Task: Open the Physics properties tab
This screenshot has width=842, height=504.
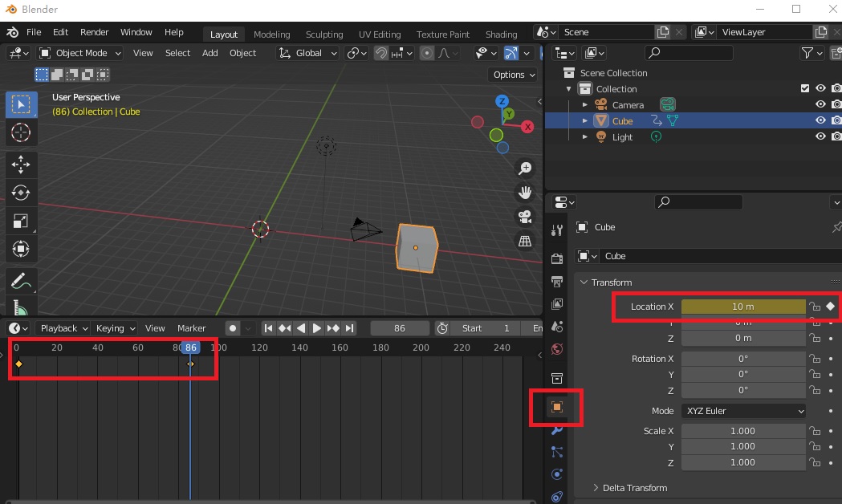Action: tap(557, 474)
